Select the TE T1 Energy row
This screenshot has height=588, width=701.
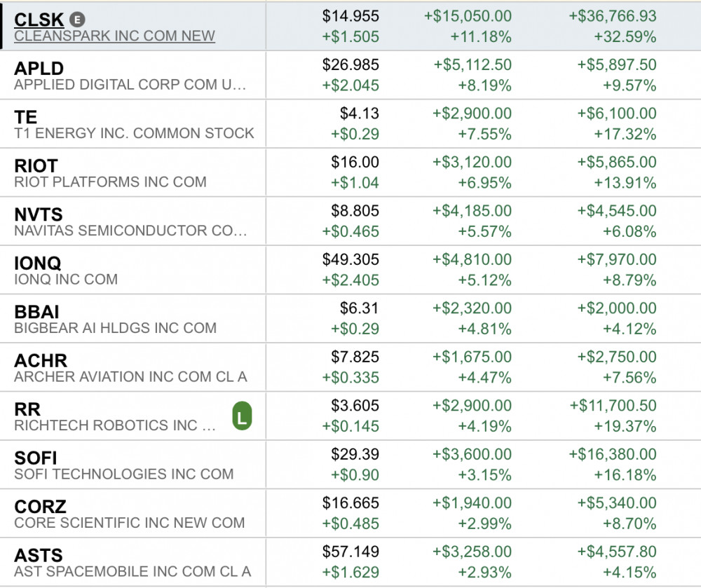click(133, 124)
